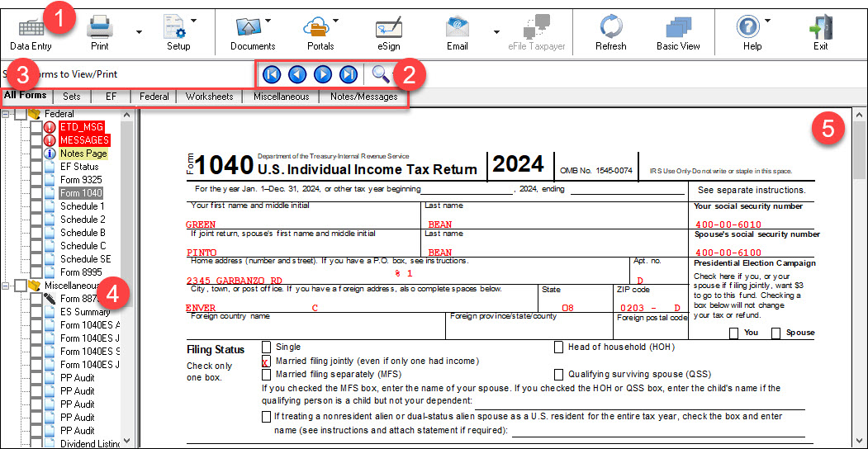The width and height of the screenshot is (868, 449).
Task: Click the Portals cloud folder icon
Action: click(316, 26)
